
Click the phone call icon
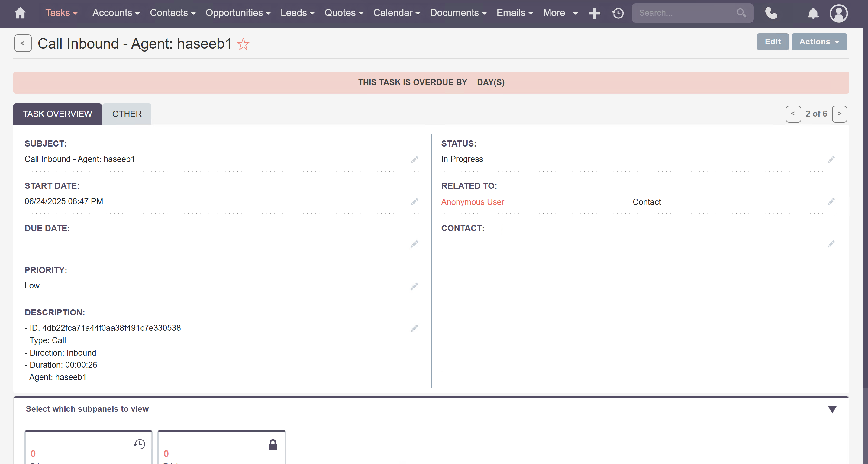pos(771,13)
